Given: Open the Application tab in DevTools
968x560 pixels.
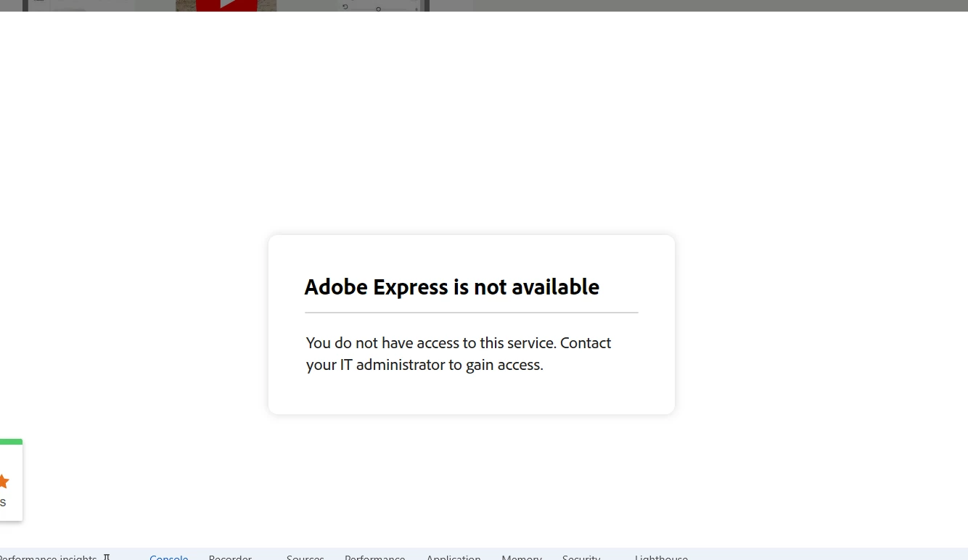Looking at the screenshot, I should point(454,556).
